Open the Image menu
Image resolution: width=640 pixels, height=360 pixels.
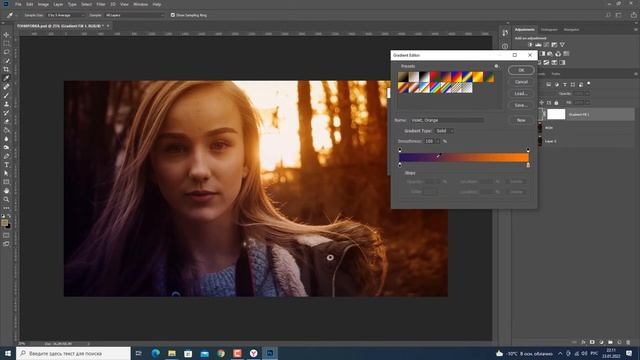[43, 4]
